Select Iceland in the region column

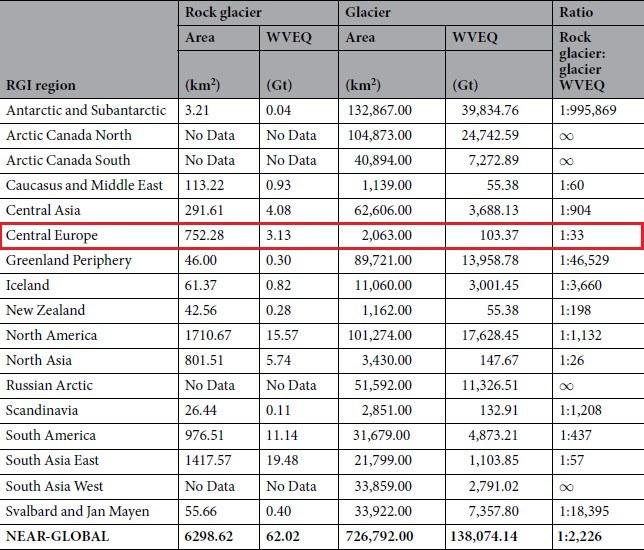tap(29, 285)
